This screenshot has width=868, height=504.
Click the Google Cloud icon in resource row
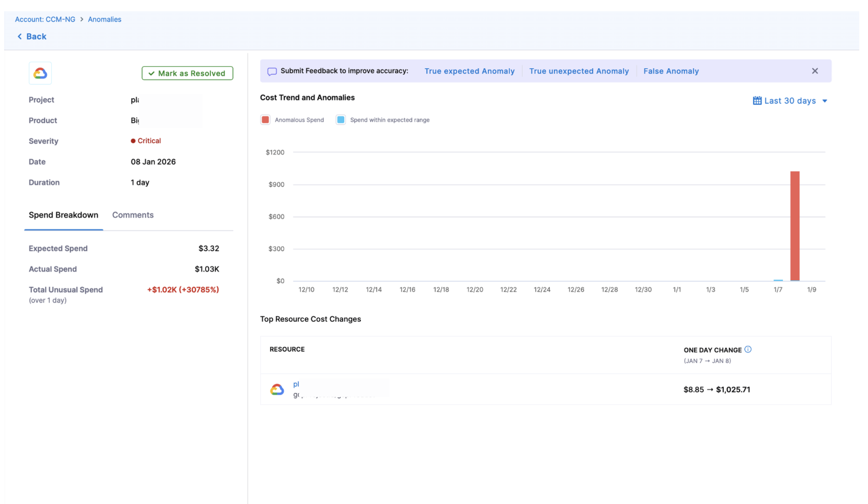click(x=277, y=390)
